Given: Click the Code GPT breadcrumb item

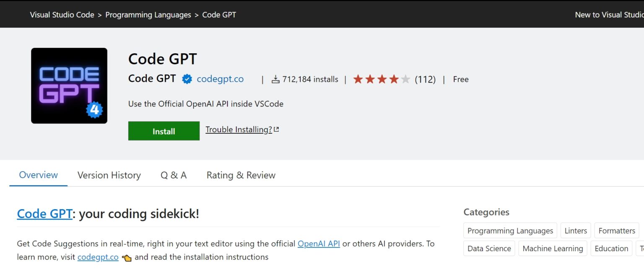Looking at the screenshot, I should [x=219, y=15].
